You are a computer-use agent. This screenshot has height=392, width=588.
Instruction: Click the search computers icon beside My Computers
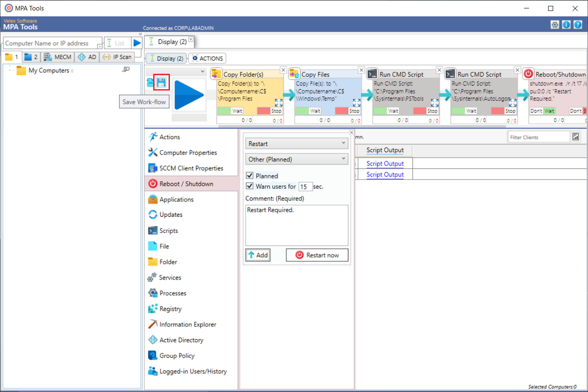pyautogui.click(x=126, y=69)
